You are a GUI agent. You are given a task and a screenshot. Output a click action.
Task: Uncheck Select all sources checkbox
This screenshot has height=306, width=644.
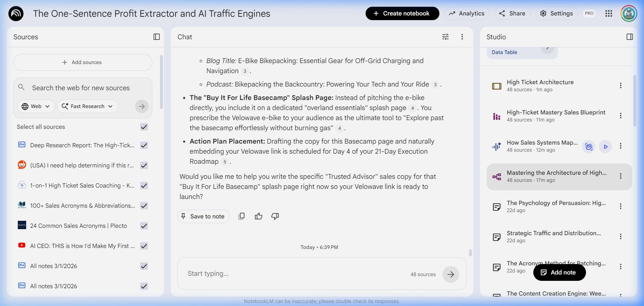[x=144, y=127]
